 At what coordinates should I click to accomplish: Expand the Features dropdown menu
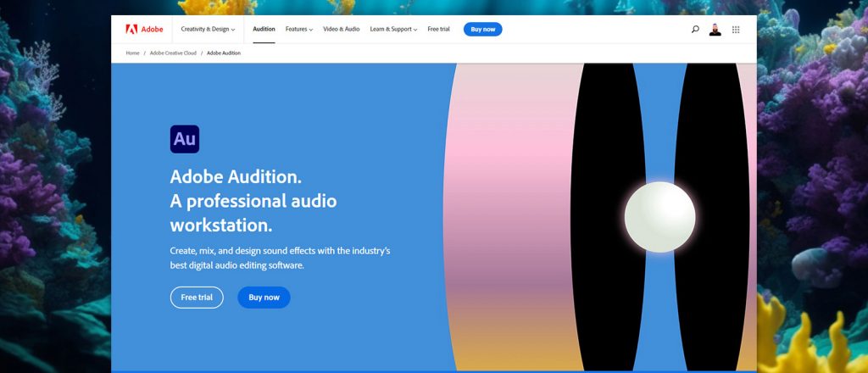point(299,30)
